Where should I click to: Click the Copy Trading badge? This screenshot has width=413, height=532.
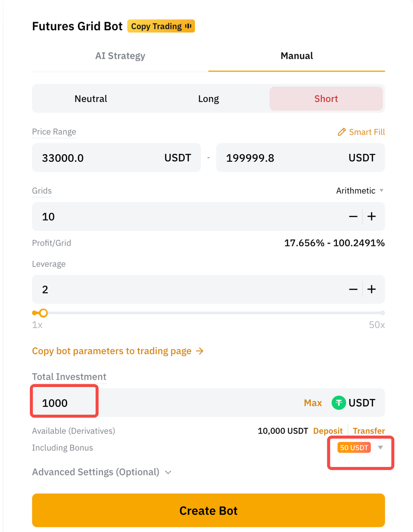click(x=161, y=26)
